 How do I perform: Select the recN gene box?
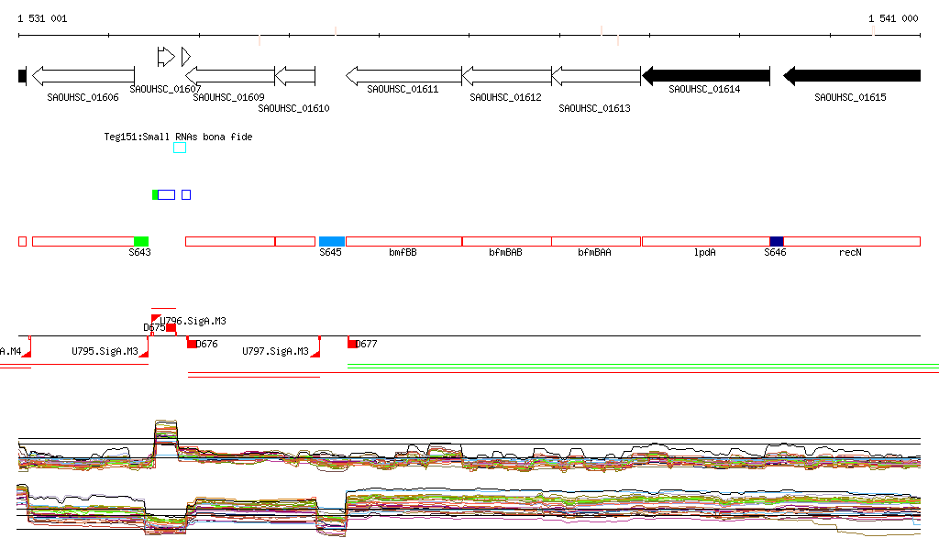click(851, 241)
